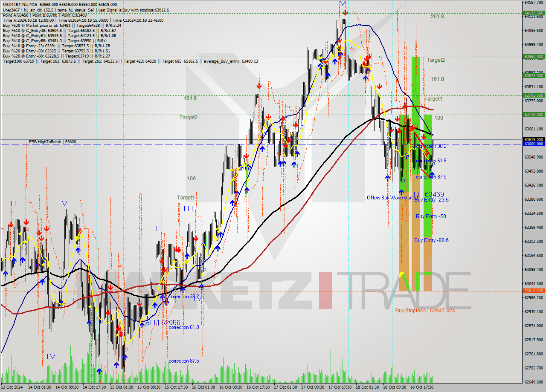Click the 64167.300 price axis value

[x=533, y=2]
